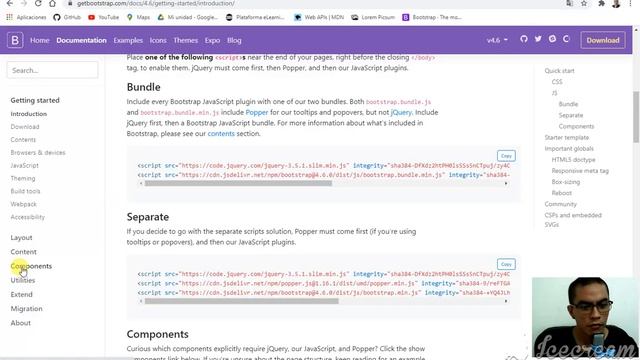Open Examples in navbar
This screenshot has width=640, height=360.
tap(128, 40)
